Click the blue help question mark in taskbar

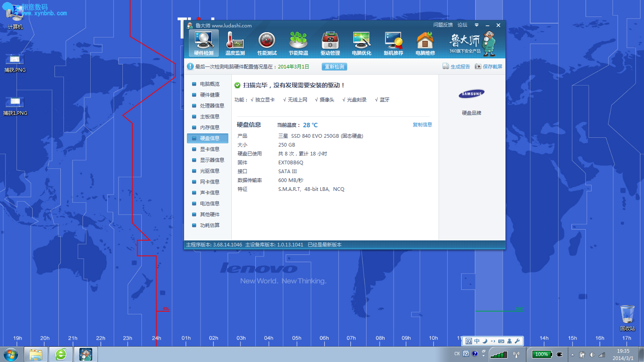click(x=475, y=354)
